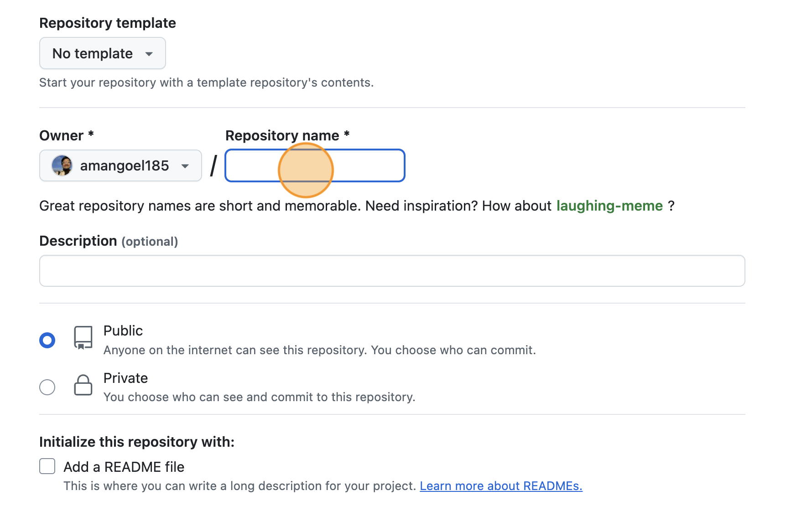Click the dropdown caret on No template

pyautogui.click(x=151, y=53)
